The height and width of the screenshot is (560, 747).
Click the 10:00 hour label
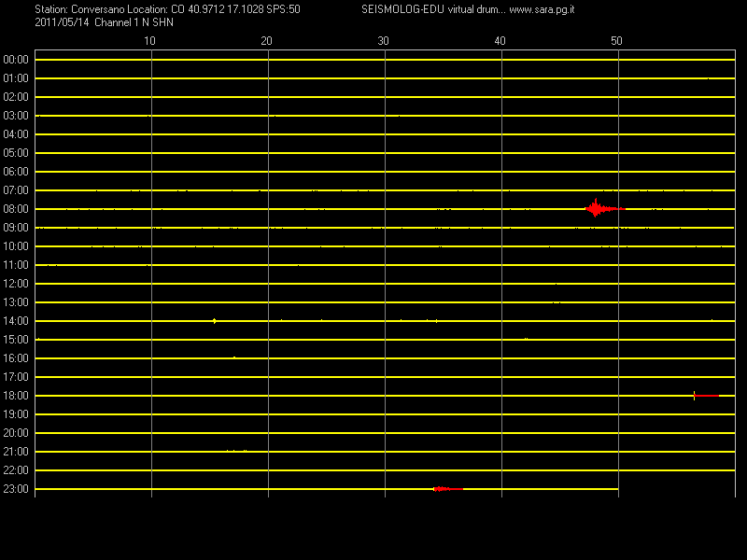(16, 246)
